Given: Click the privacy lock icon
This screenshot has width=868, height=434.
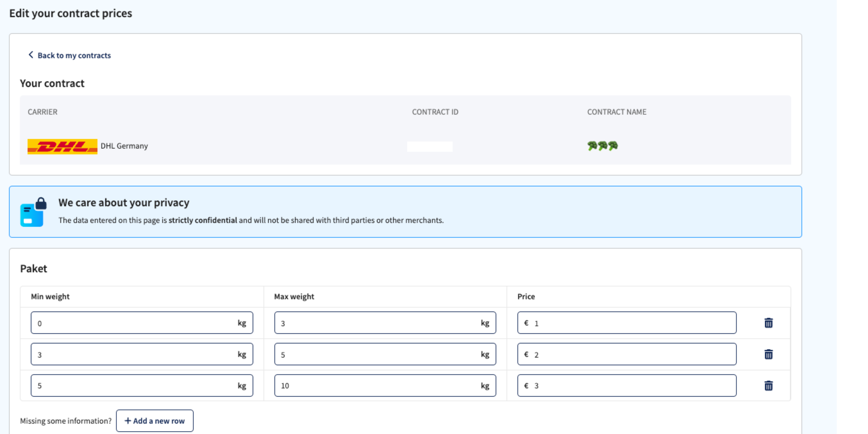Looking at the screenshot, I should (x=33, y=212).
